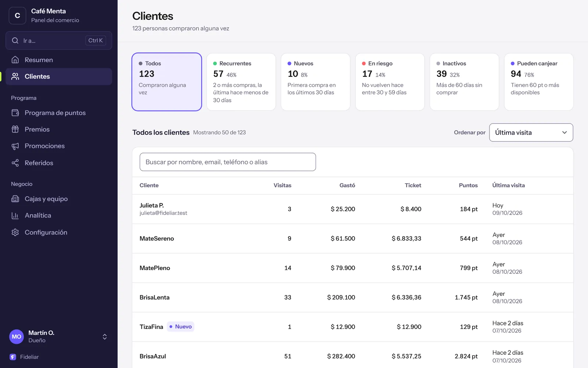Click the Premios gift icon
The image size is (588, 368).
click(15, 129)
